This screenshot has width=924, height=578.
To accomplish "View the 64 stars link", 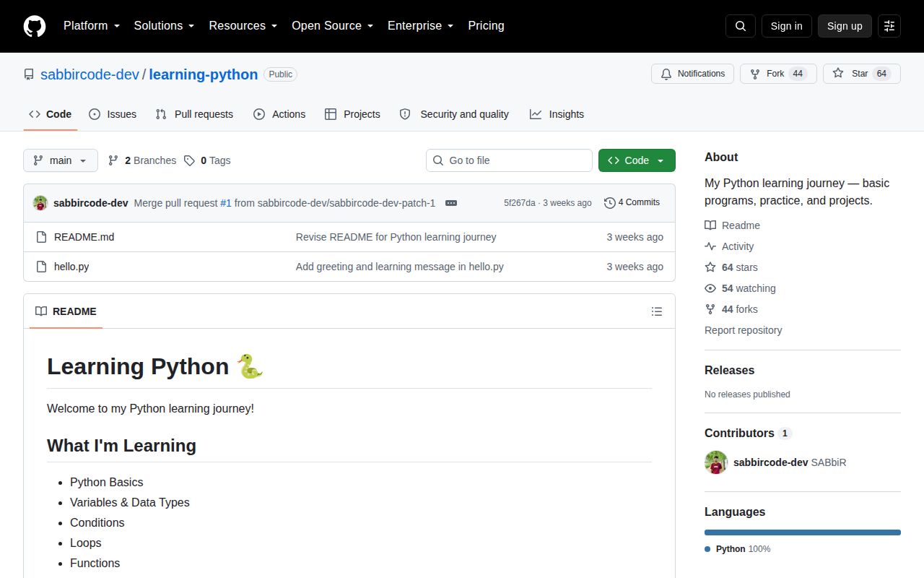I will click(731, 267).
